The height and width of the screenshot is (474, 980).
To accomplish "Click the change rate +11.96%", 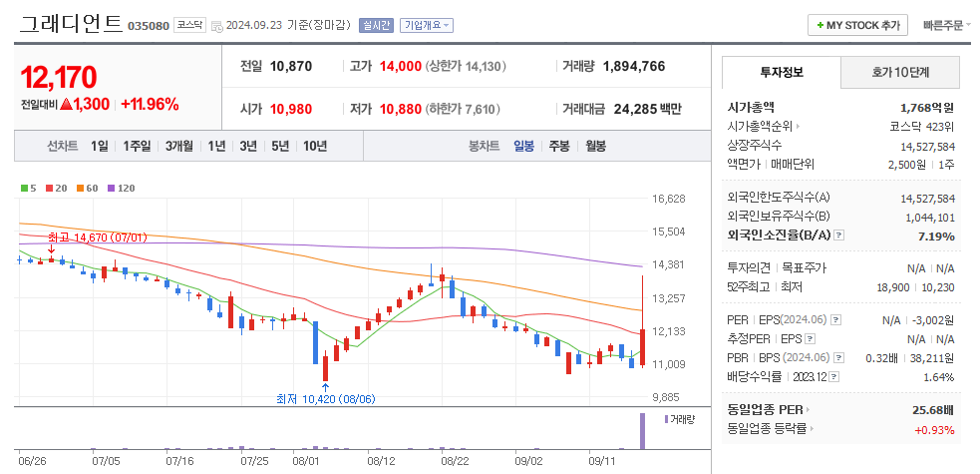I will click(x=150, y=105).
